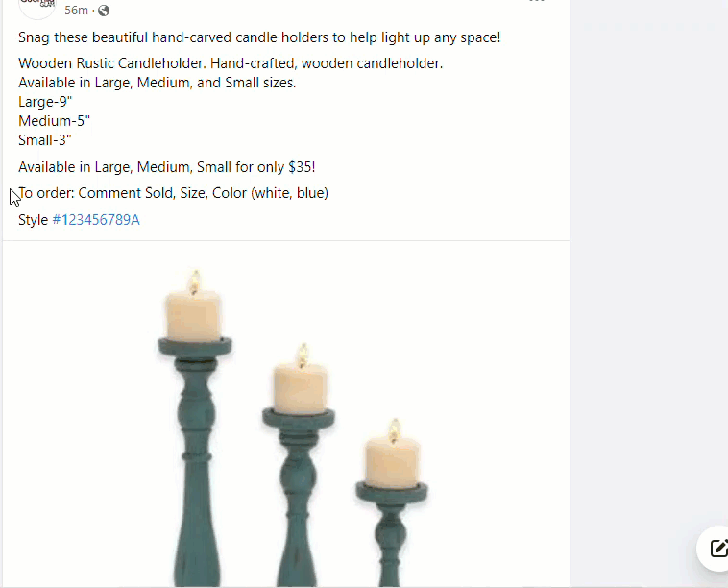Click the "To order: Comment Sold" instructions
Image resolution: width=728 pixels, height=588 pixels.
(x=173, y=193)
